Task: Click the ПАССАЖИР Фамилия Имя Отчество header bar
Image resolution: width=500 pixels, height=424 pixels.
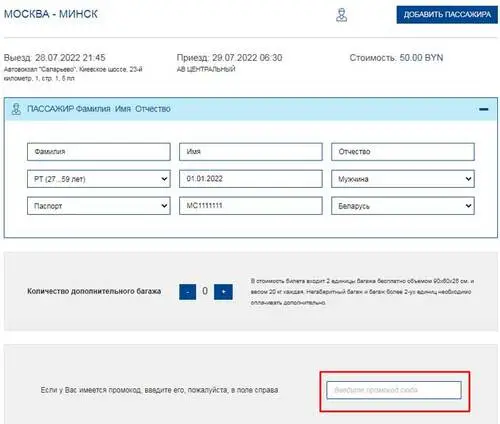Action: (x=251, y=109)
